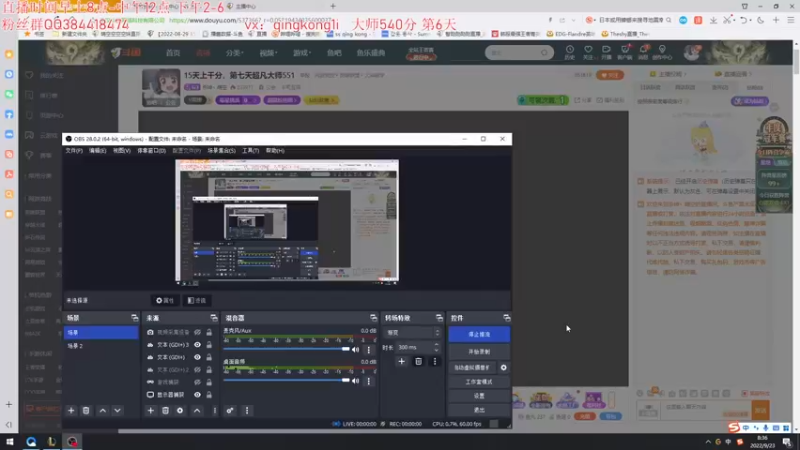800x450 pixels.
Task: Undock the transitions panel with its float icon
Action: pyautogui.click(x=439, y=318)
